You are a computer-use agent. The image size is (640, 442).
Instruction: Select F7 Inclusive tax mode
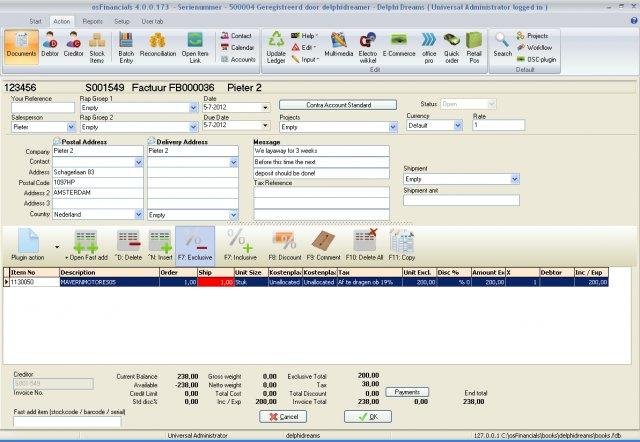click(240, 245)
